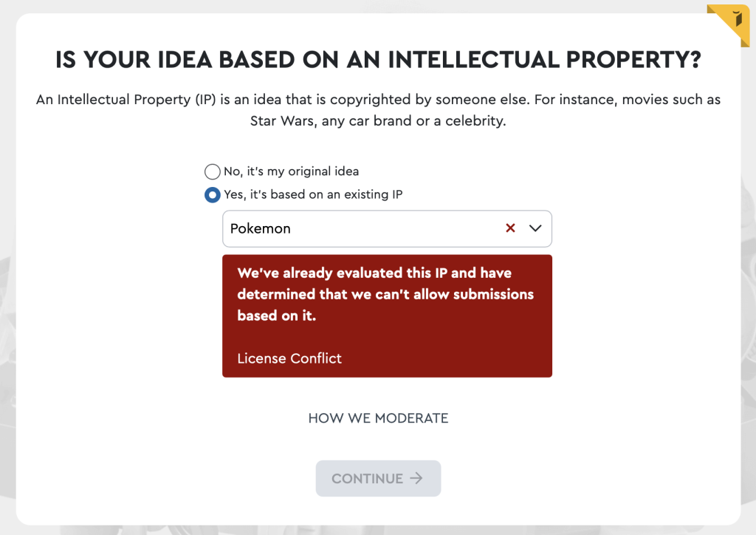Click the grey backdrop below the dialog
The height and width of the screenshot is (535, 756).
tap(378, 529)
